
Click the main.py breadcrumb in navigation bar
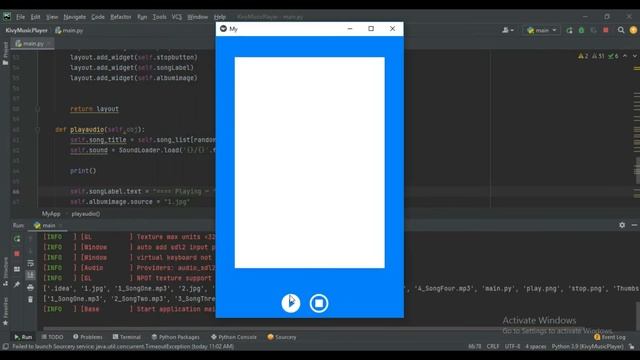69,30
